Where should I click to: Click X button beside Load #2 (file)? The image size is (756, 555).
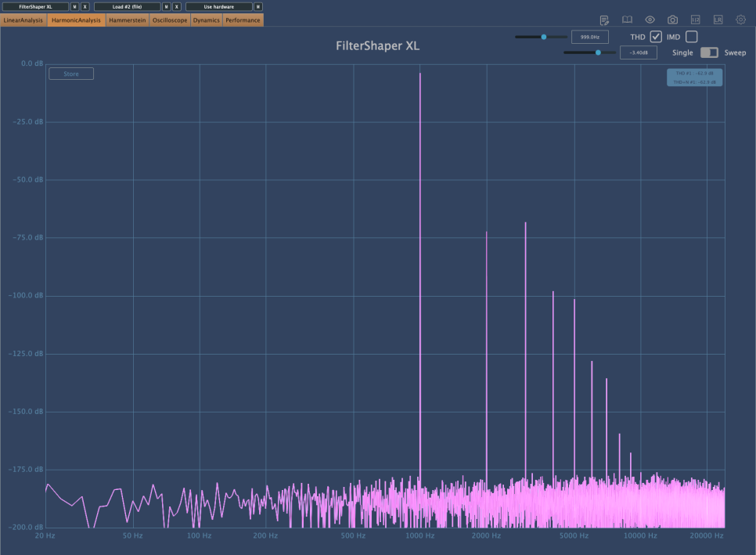click(176, 7)
